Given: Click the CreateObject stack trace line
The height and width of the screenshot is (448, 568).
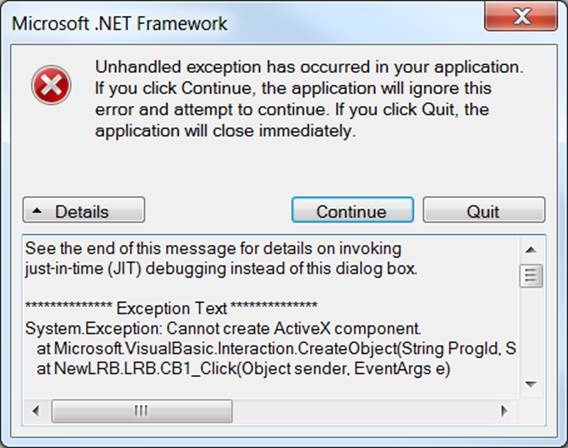Looking at the screenshot, I should coord(276,348).
